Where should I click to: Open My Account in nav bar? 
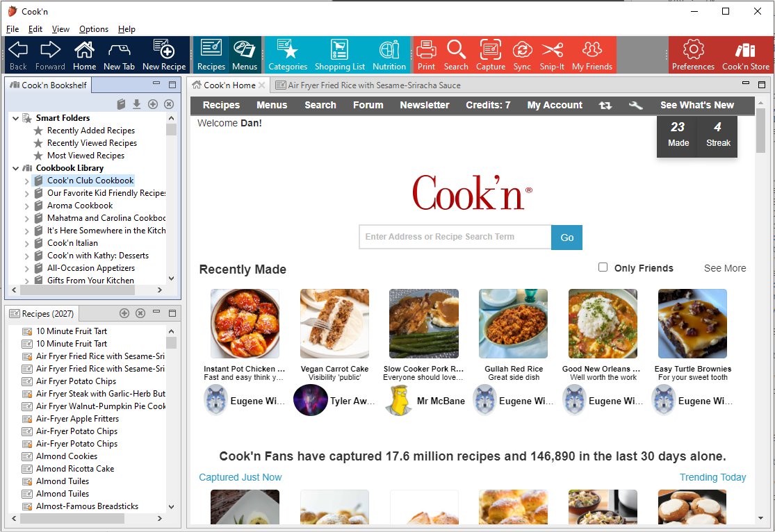555,105
